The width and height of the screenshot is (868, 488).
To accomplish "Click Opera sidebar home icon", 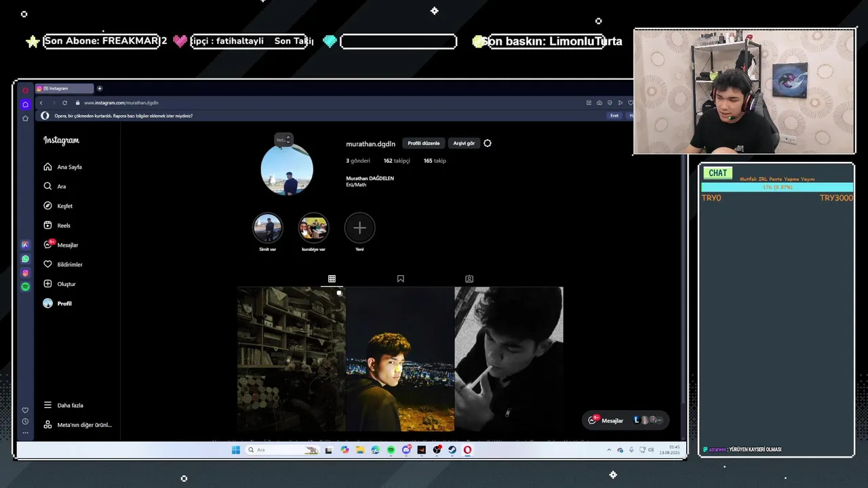I will click(x=25, y=104).
